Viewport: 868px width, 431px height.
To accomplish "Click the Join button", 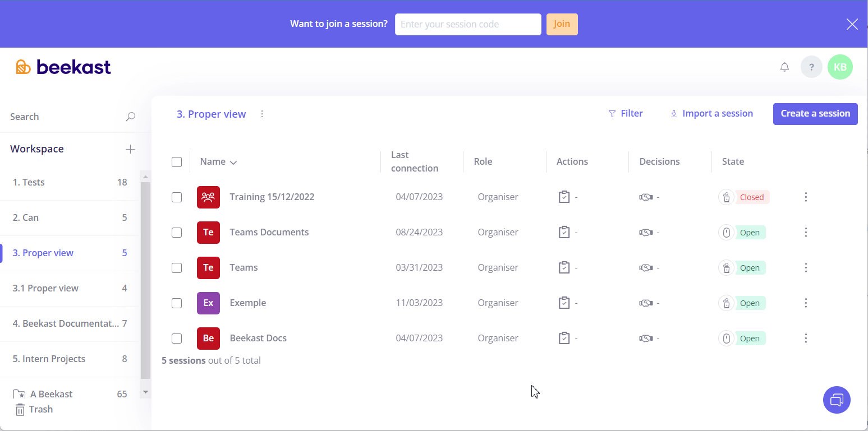I will [562, 24].
